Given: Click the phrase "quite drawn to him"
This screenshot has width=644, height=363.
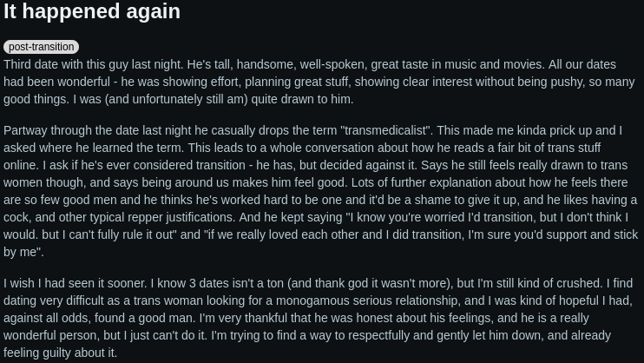Looking at the screenshot, I should click(302, 99).
